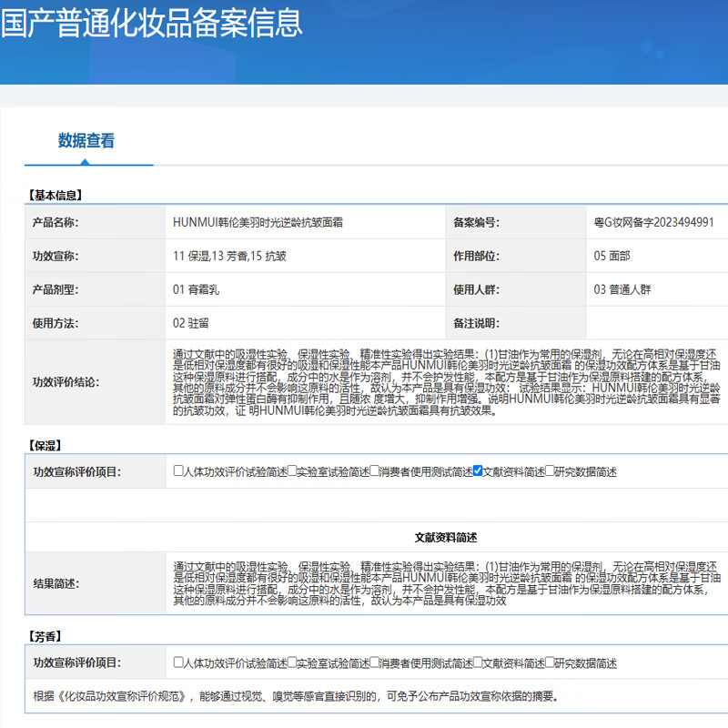This screenshot has width=728, height=728.
Task: Click the 使用人群 value 03 普通人群
Action: (x=622, y=290)
